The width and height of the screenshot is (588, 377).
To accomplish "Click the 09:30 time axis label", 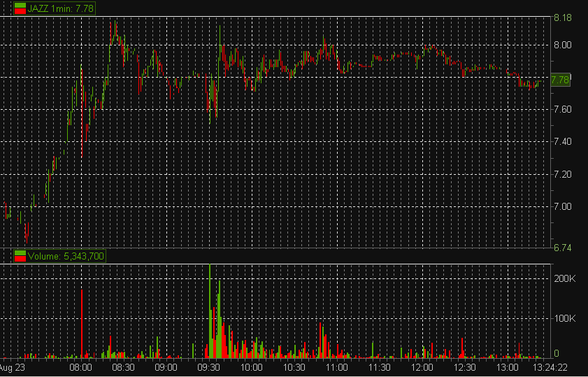I will click(209, 367).
